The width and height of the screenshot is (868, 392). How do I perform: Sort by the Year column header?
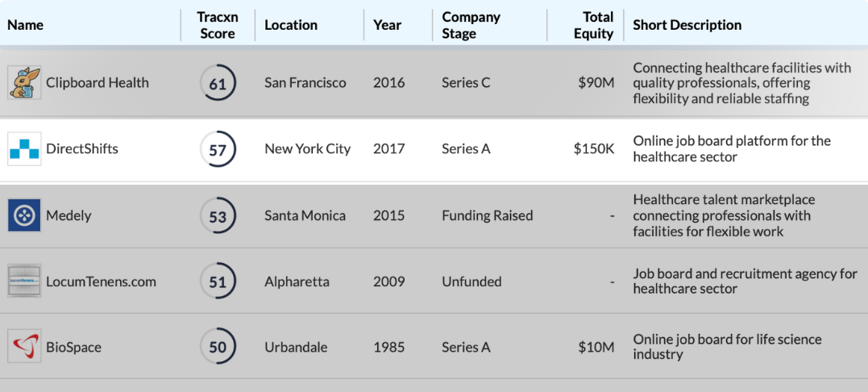[387, 25]
